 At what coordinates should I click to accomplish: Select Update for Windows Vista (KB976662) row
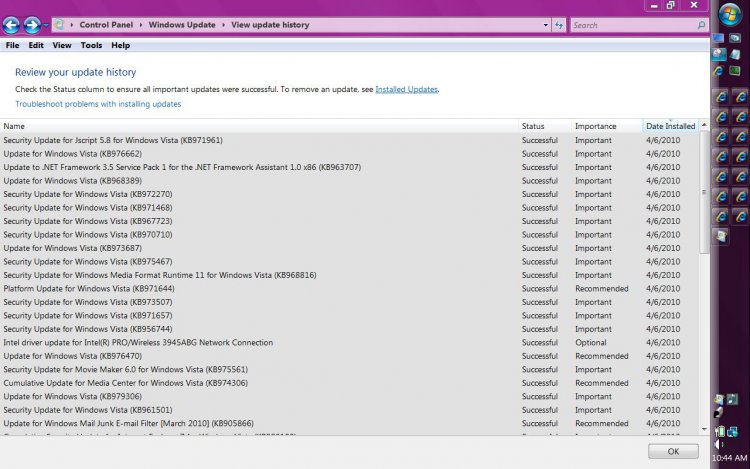pyautogui.click(x=350, y=154)
